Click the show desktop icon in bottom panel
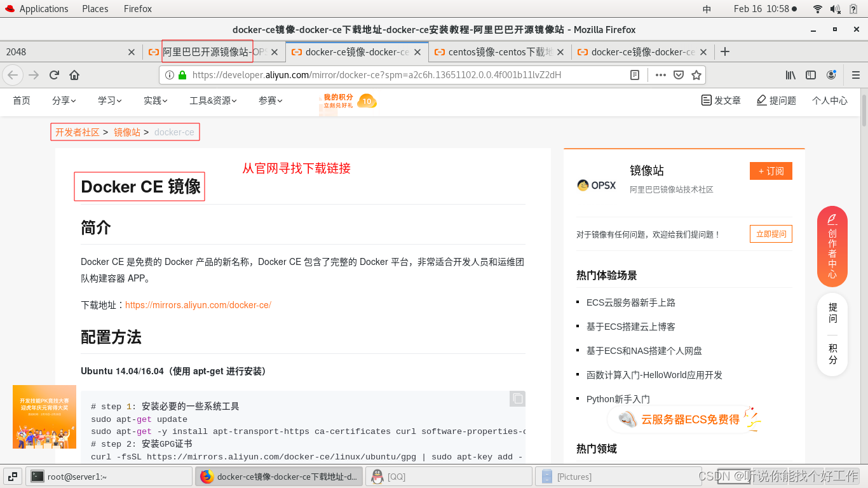Screen dimensions: 868x488 13,476
